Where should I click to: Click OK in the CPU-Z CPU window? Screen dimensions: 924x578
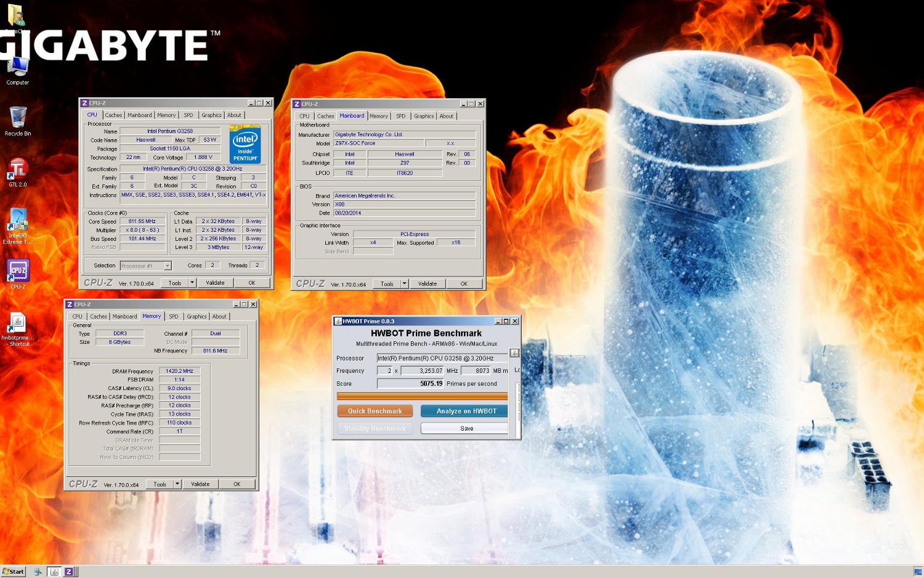(251, 283)
